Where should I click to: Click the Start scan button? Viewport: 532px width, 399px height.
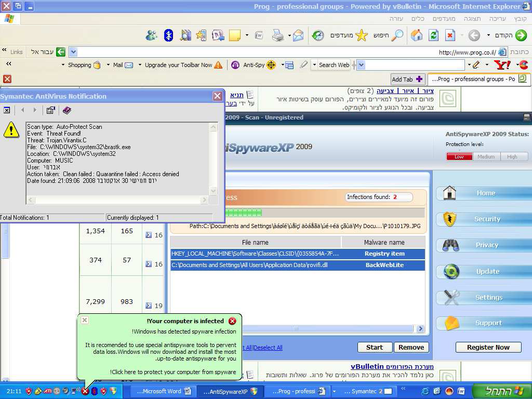[375, 348]
